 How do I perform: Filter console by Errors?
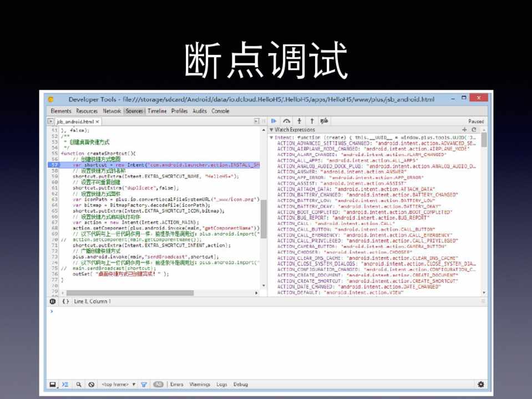pyautogui.click(x=177, y=384)
